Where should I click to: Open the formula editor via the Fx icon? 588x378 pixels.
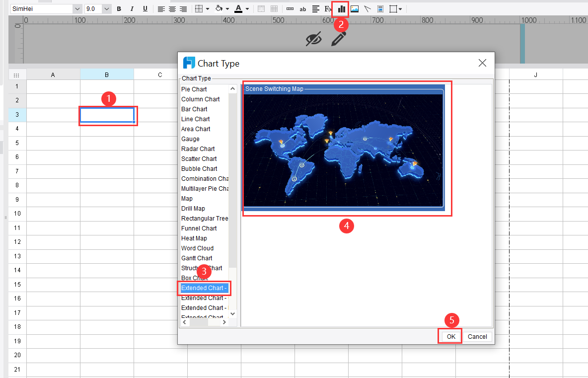pos(327,8)
